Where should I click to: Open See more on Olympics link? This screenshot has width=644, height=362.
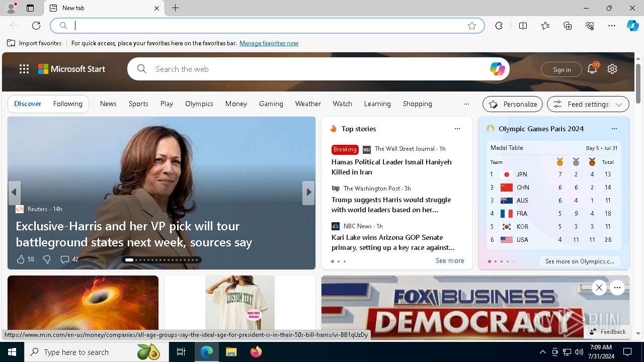580,261
